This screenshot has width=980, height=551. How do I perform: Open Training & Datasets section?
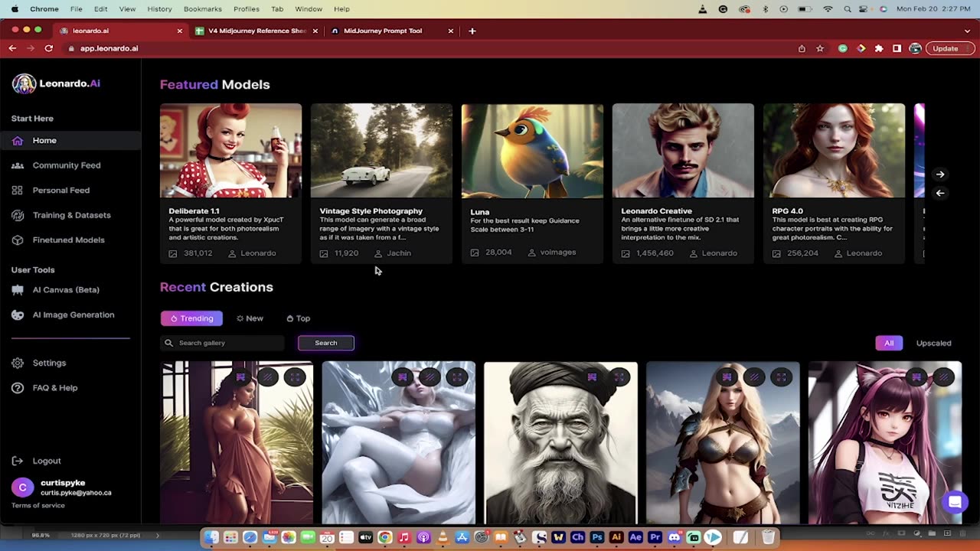71,215
